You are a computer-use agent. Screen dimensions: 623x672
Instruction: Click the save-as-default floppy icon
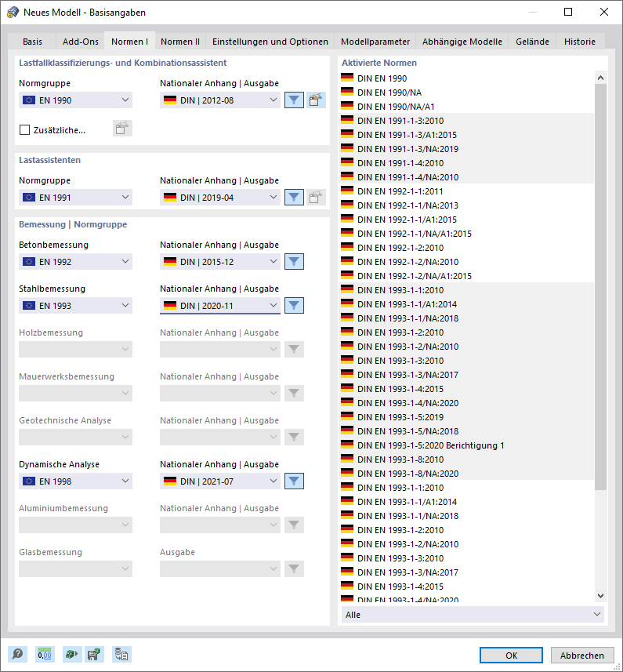pos(94,655)
